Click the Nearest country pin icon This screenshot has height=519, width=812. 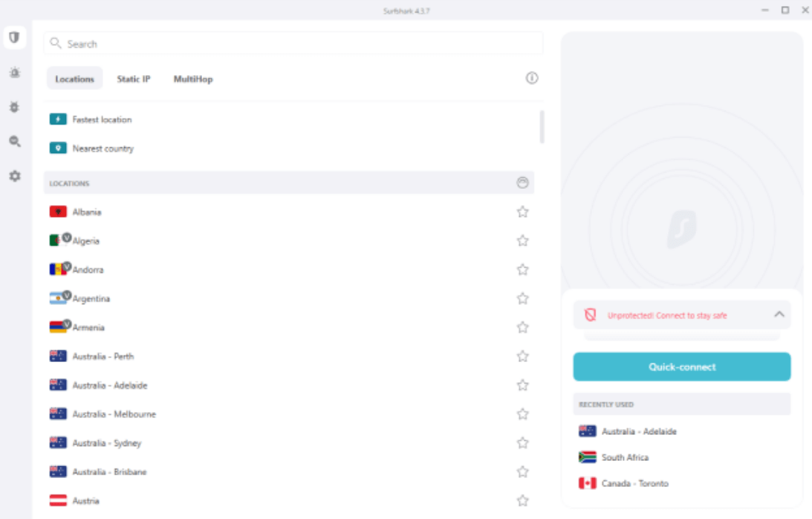click(x=58, y=148)
